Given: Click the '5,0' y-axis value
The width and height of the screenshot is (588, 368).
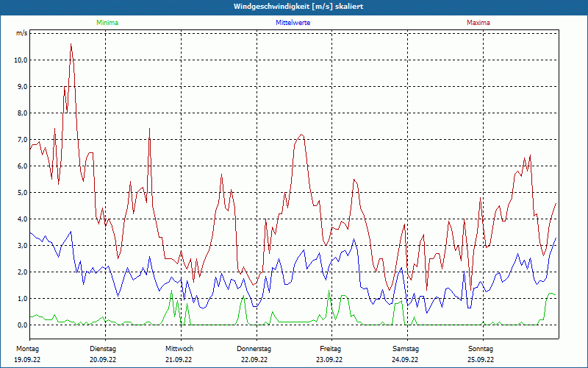Looking at the screenshot, I should (22, 193).
